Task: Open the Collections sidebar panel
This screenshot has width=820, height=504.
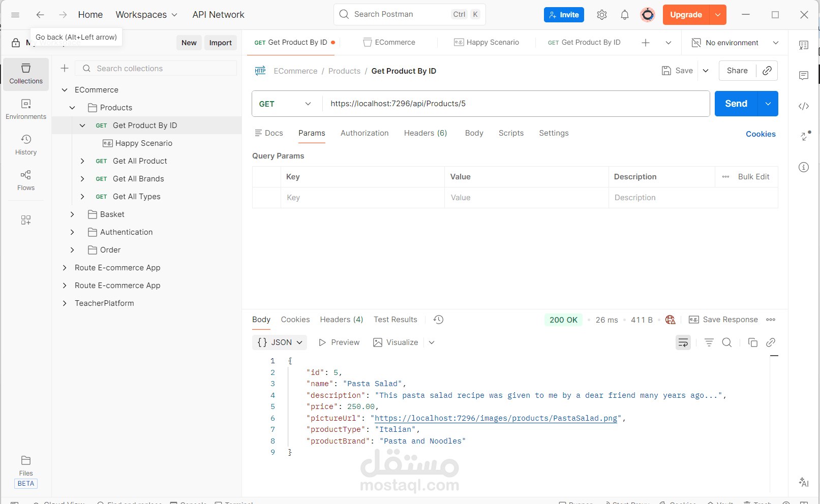Action: pyautogui.click(x=26, y=74)
